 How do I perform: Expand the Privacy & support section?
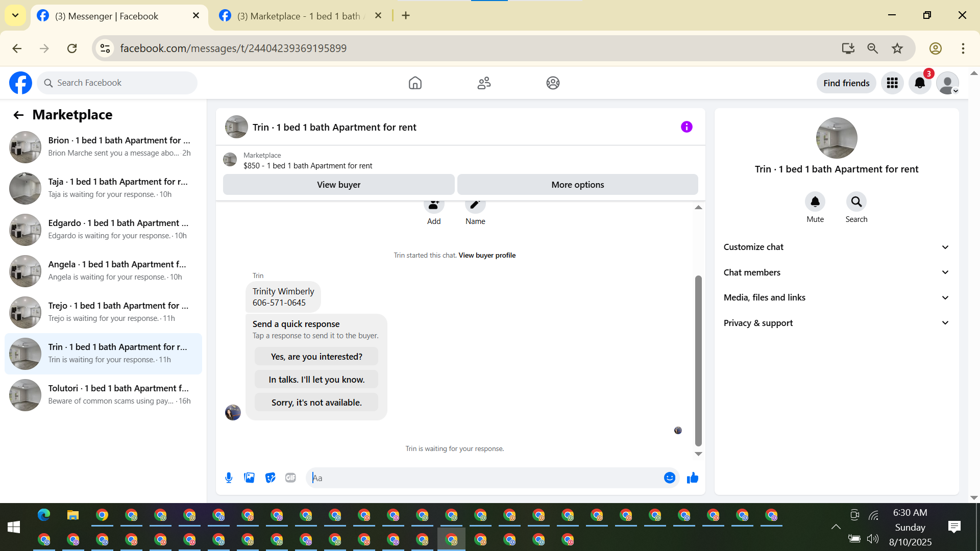tap(837, 323)
